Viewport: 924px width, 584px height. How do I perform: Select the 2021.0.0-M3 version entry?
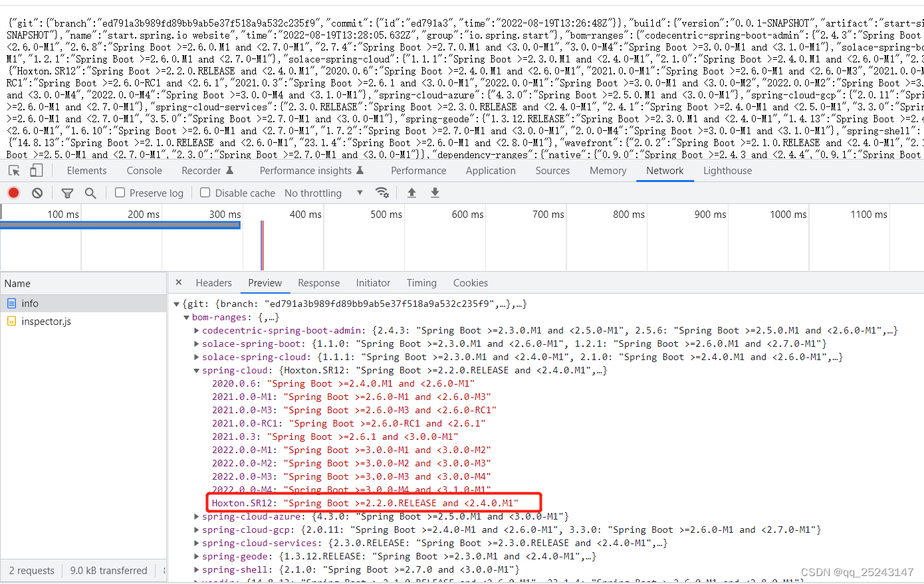point(354,410)
